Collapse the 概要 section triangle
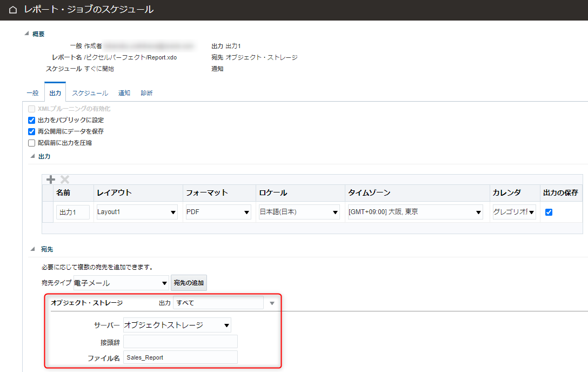 tap(26, 34)
